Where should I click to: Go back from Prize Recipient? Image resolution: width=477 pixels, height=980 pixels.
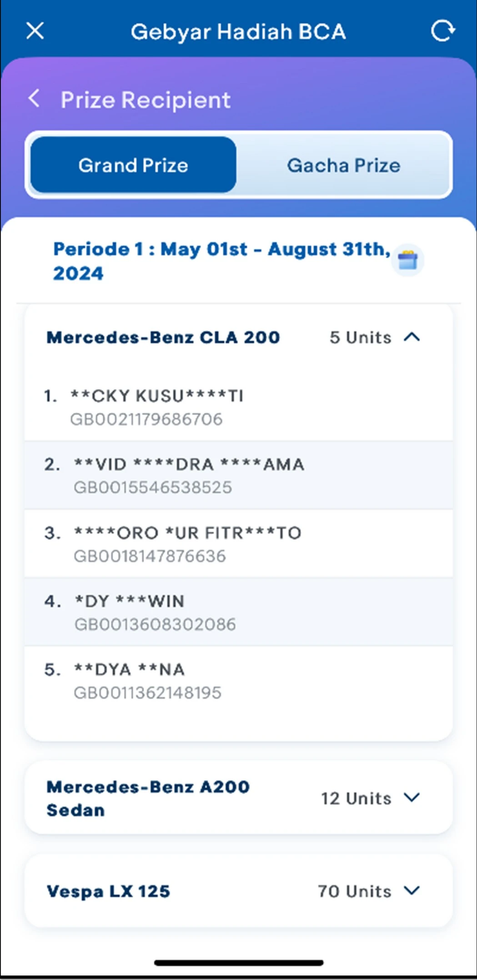click(34, 98)
